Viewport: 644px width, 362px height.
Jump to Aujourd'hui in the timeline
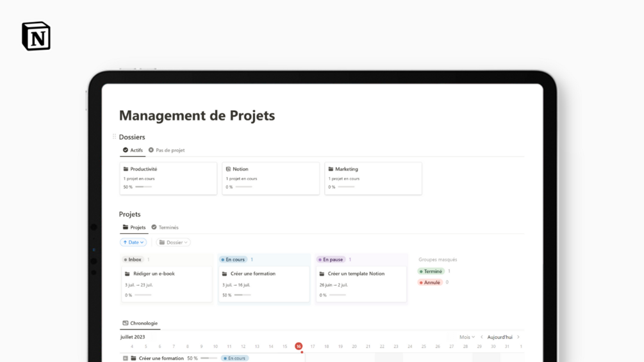point(500,337)
